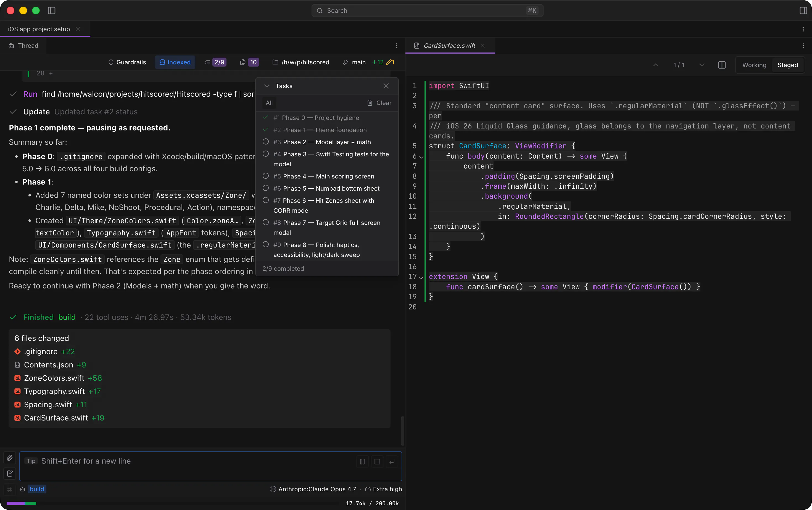
Task: Toggle split diff view icon
Action: [x=722, y=65]
